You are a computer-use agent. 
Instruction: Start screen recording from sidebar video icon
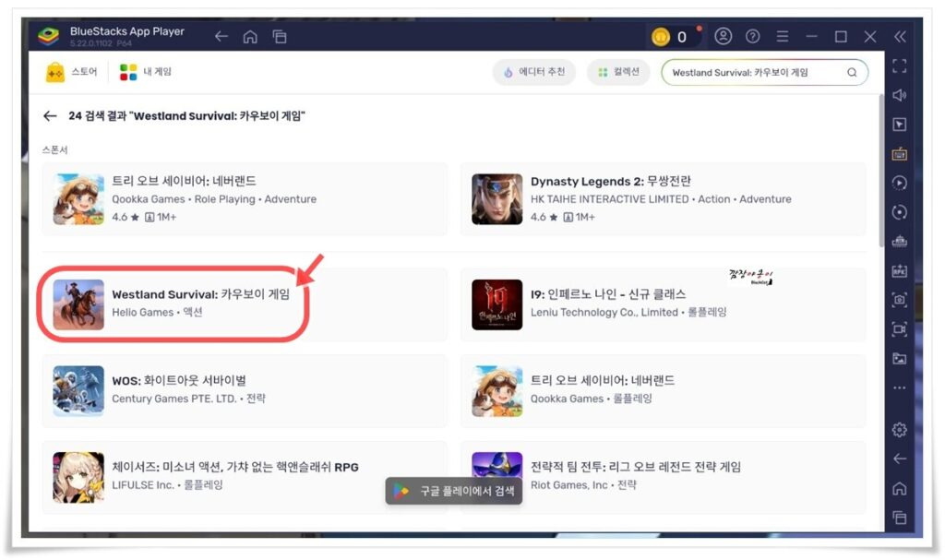pyautogui.click(x=899, y=329)
